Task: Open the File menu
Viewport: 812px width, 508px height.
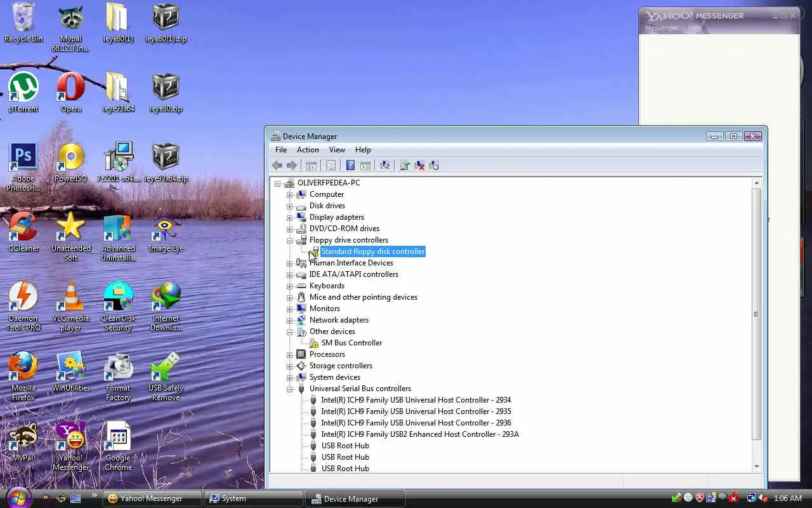Action: [281, 150]
